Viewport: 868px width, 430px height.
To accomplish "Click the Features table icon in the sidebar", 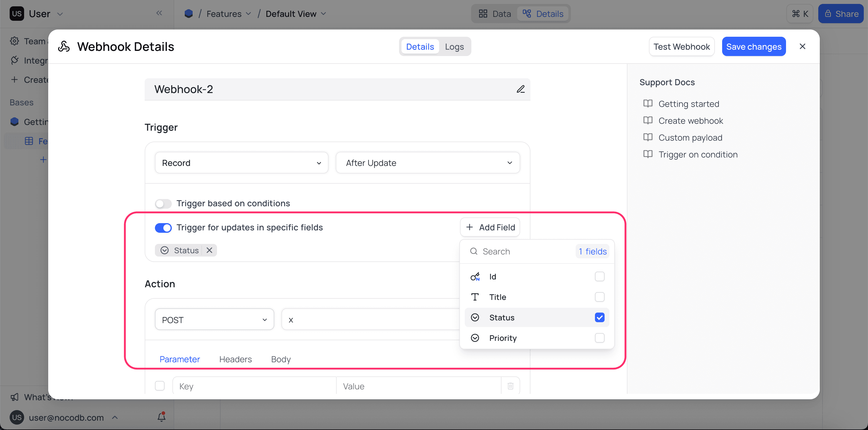I will pyautogui.click(x=29, y=141).
